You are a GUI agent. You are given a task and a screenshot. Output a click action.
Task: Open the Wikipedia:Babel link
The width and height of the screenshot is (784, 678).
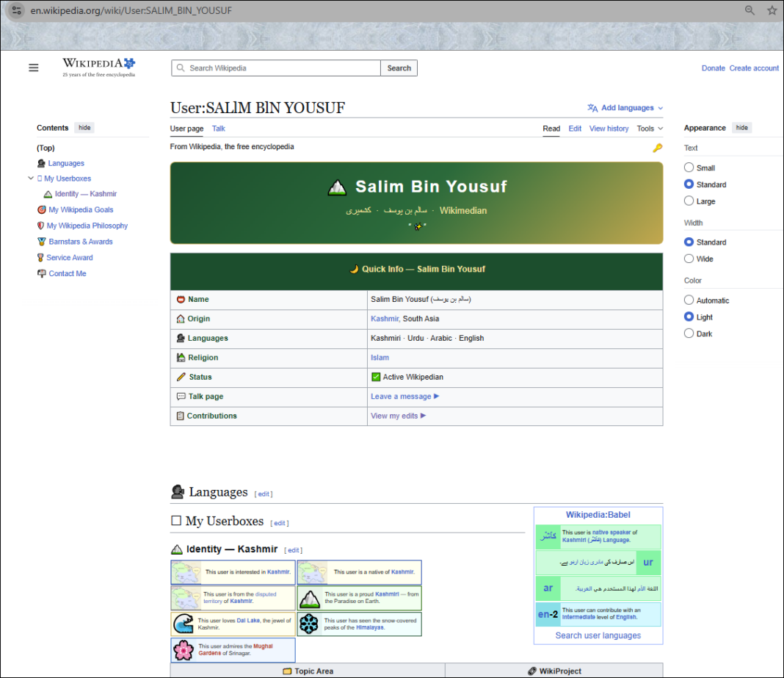tap(598, 515)
